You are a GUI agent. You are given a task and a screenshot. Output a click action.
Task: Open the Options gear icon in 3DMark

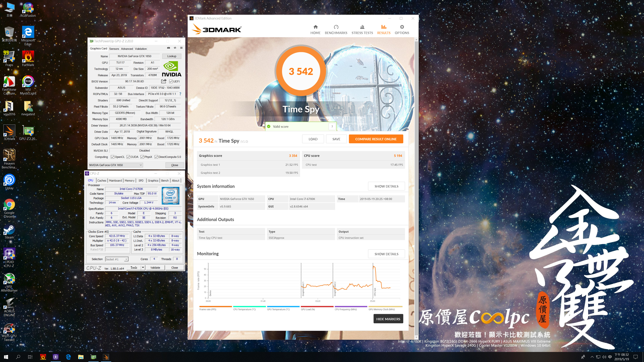pos(402,27)
